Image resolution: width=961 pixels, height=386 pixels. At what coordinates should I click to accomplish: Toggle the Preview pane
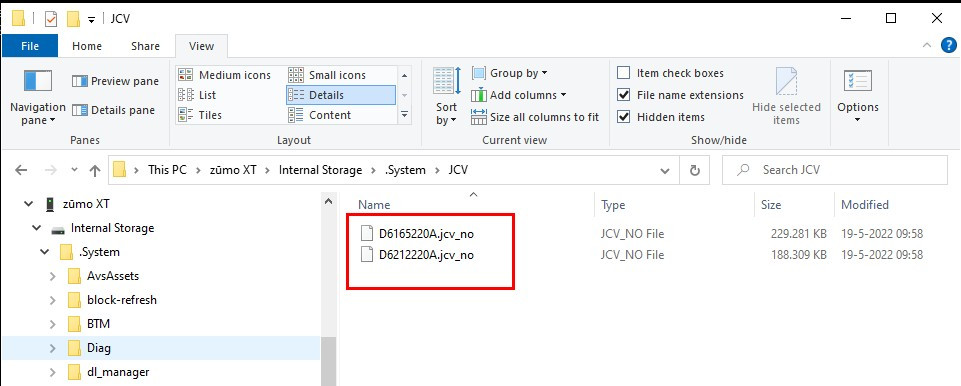[x=115, y=81]
